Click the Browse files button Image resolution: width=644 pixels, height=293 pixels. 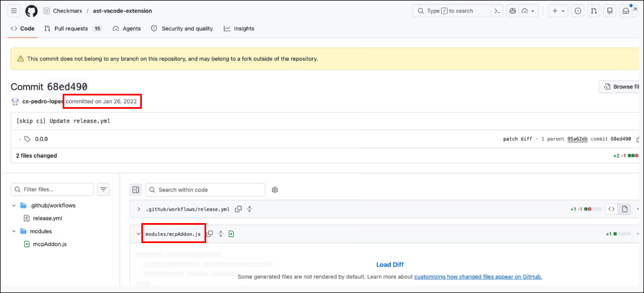(620, 87)
